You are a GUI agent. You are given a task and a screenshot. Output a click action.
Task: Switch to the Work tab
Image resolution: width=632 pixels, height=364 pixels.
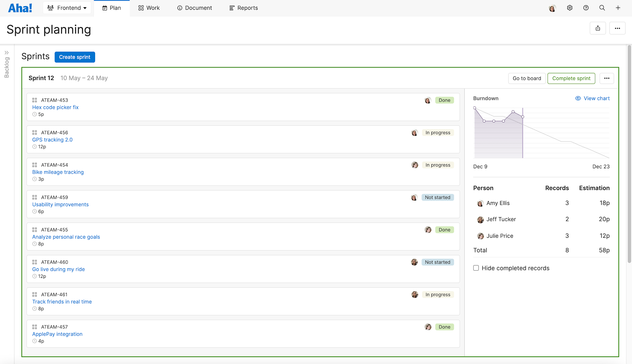pos(149,8)
